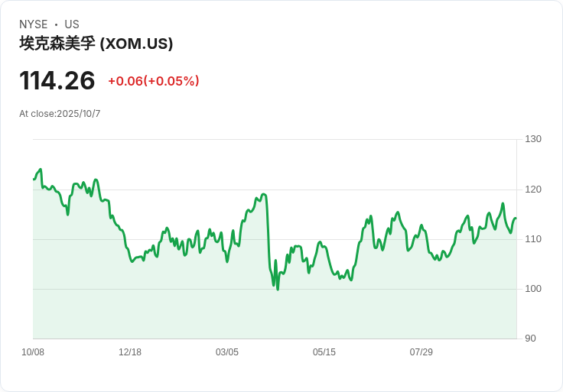Click the 12/18 date on x-axis
Viewport: 563px width, 392px height.
coord(130,352)
